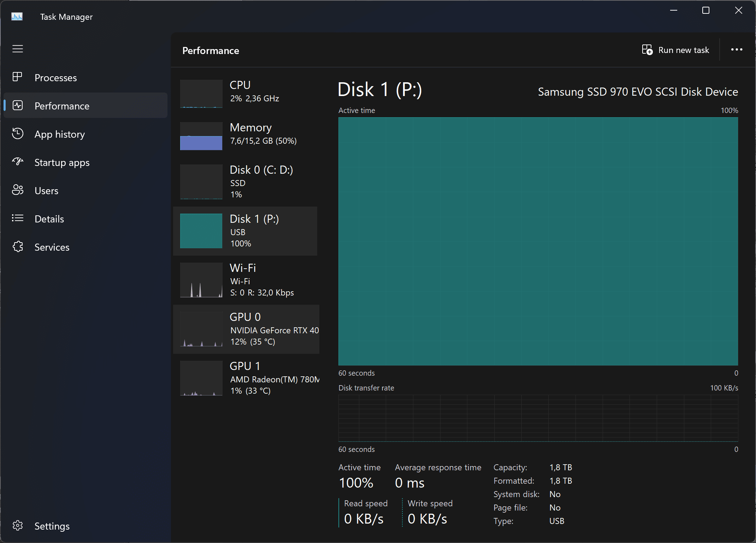Click the Performance sidebar icon

point(18,106)
